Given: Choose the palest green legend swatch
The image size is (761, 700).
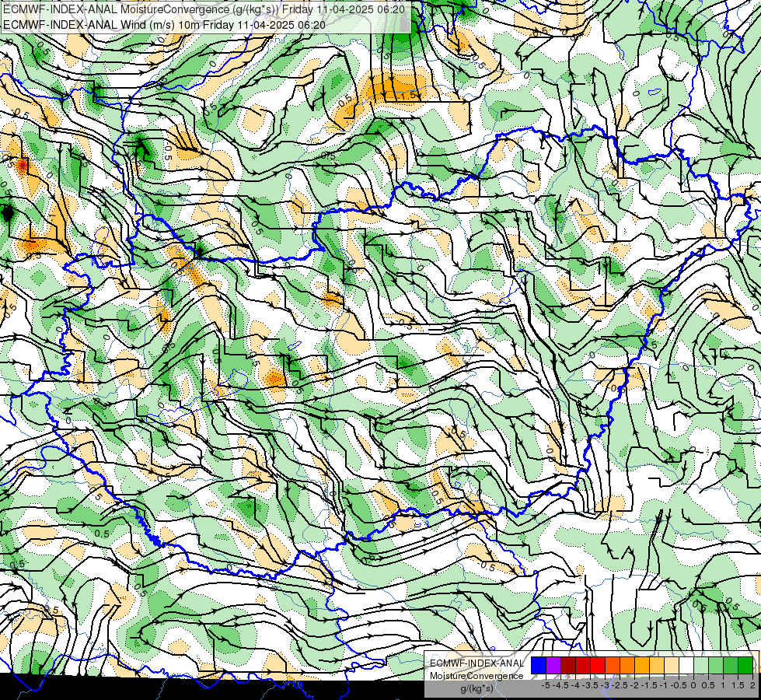Looking at the screenshot, I should [x=701, y=665].
